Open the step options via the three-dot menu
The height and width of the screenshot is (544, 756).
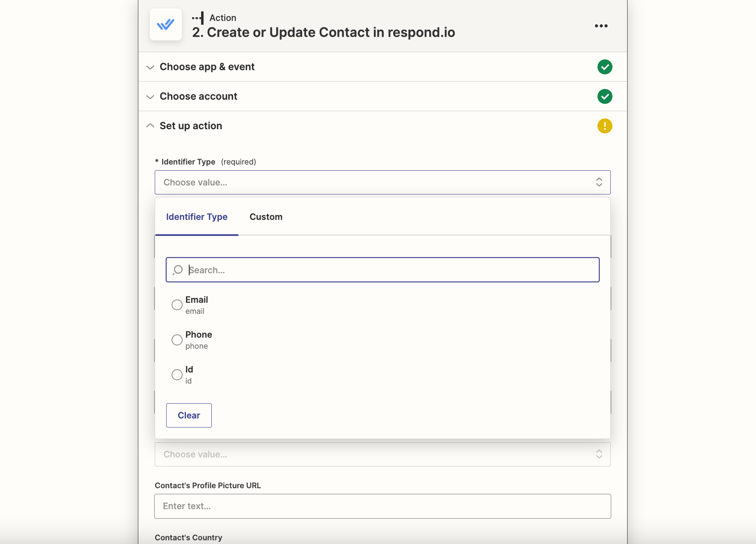click(601, 25)
